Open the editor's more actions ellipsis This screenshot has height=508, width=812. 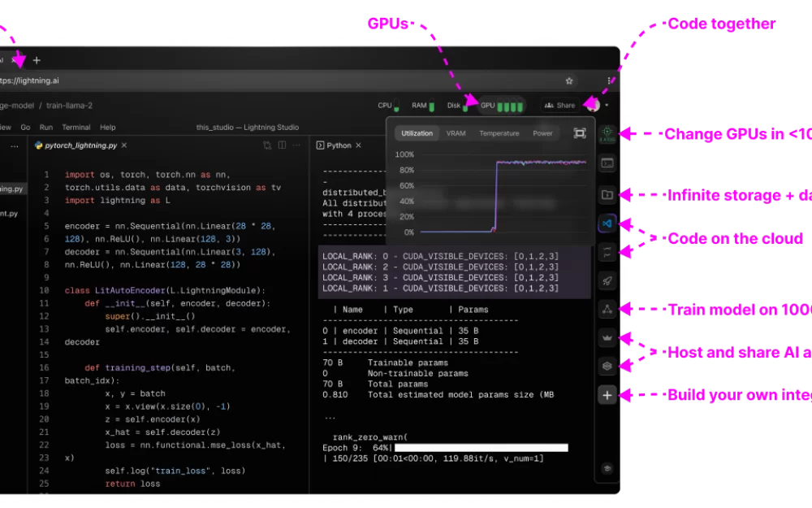point(296,145)
